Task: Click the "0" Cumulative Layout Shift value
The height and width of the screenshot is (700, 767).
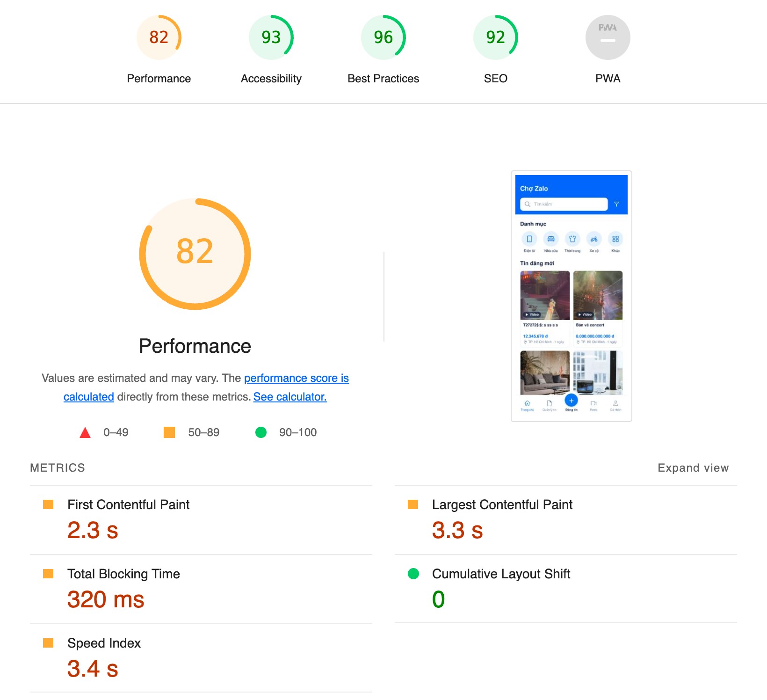Action: tap(439, 599)
